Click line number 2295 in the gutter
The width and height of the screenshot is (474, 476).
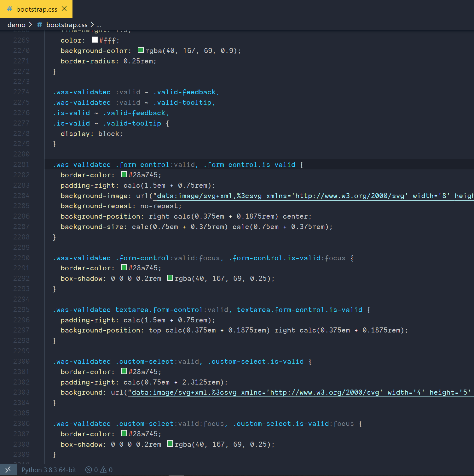[x=21, y=309]
